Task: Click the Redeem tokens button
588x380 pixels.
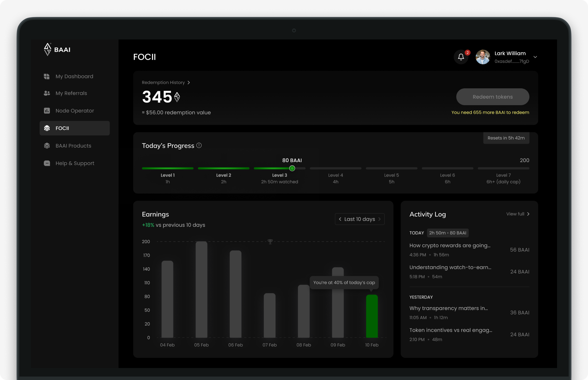Action: [492, 97]
